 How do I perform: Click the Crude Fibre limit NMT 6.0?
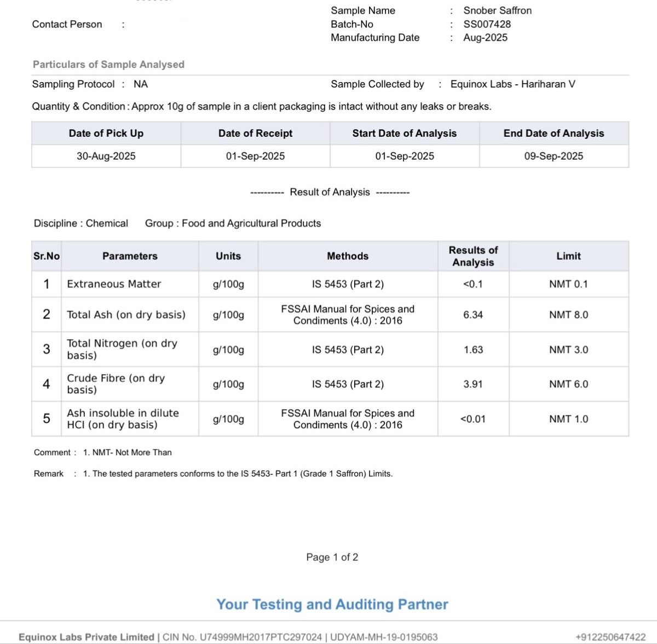click(x=568, y=384)
